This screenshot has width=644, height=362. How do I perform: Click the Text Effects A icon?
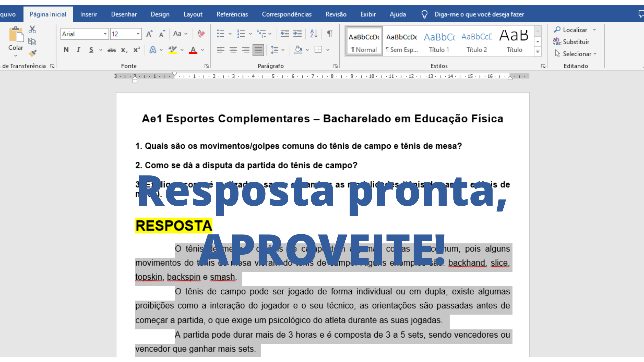pos(153,50)
